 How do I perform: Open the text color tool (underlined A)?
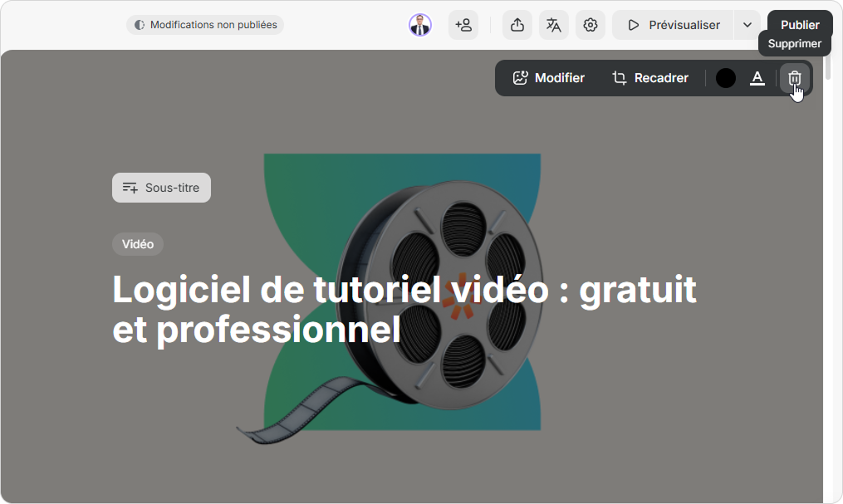[x=757, y=78]
